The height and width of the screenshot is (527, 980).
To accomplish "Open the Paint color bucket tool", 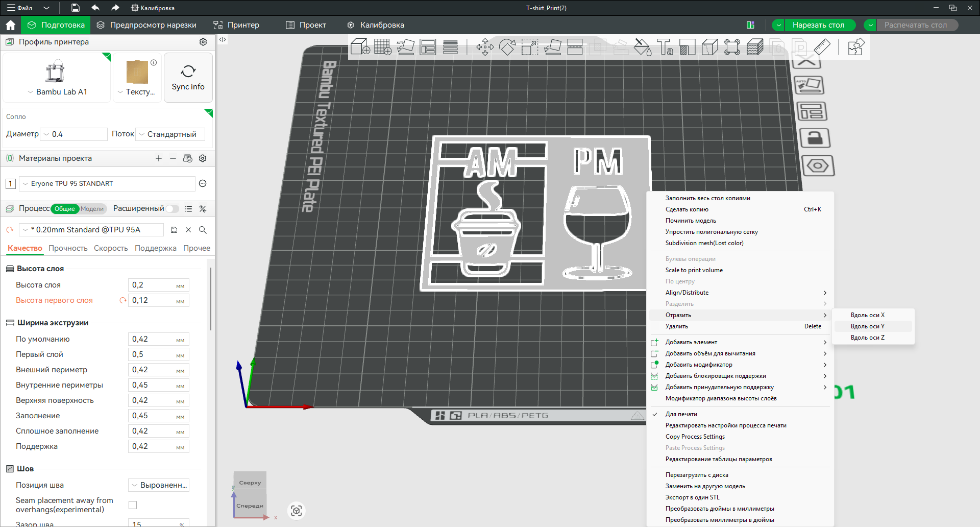I will (x=642, y=47).
